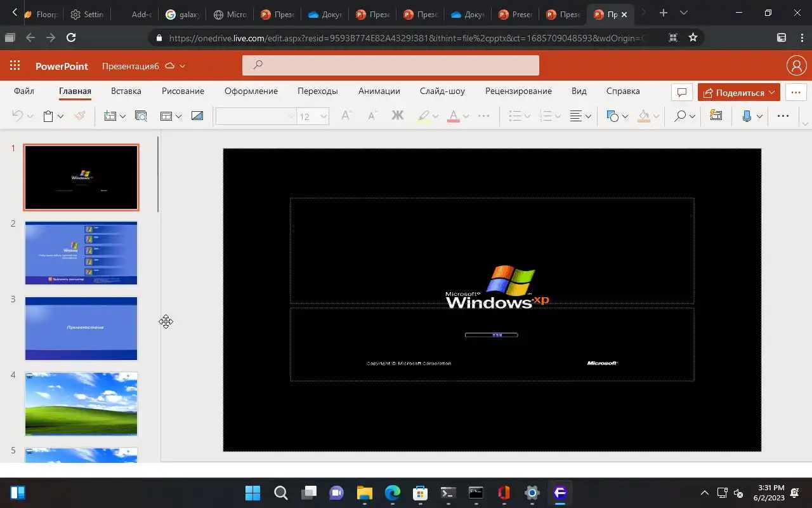
Task: Apply text highlight color marker
Action: (x=424, y=116)
